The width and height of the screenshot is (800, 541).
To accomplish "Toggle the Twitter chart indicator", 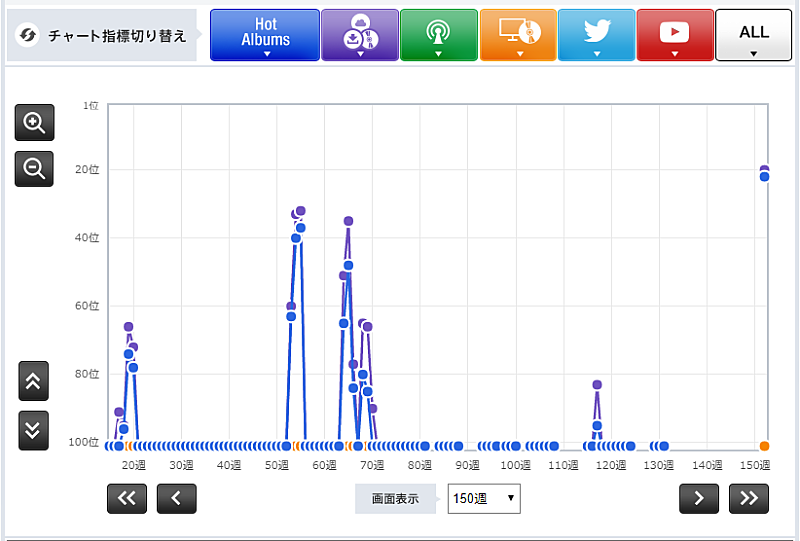I will pyautogui.click(x=596, y=35).
